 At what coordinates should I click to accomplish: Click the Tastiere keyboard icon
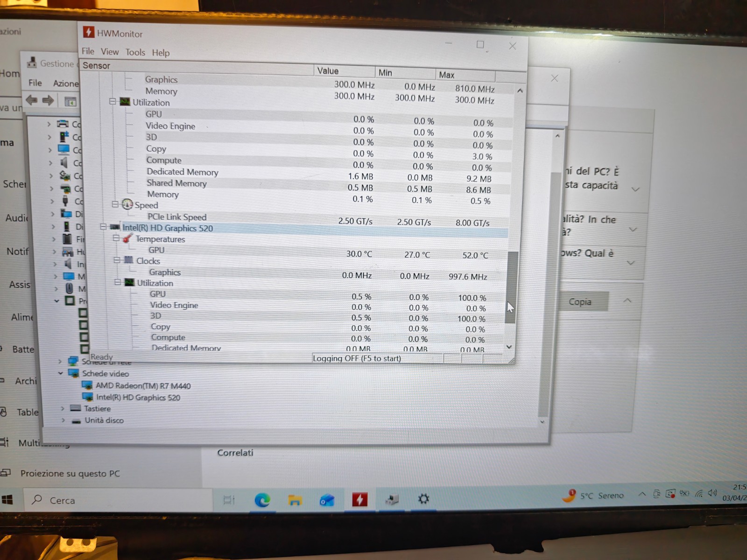click(76, 408)
